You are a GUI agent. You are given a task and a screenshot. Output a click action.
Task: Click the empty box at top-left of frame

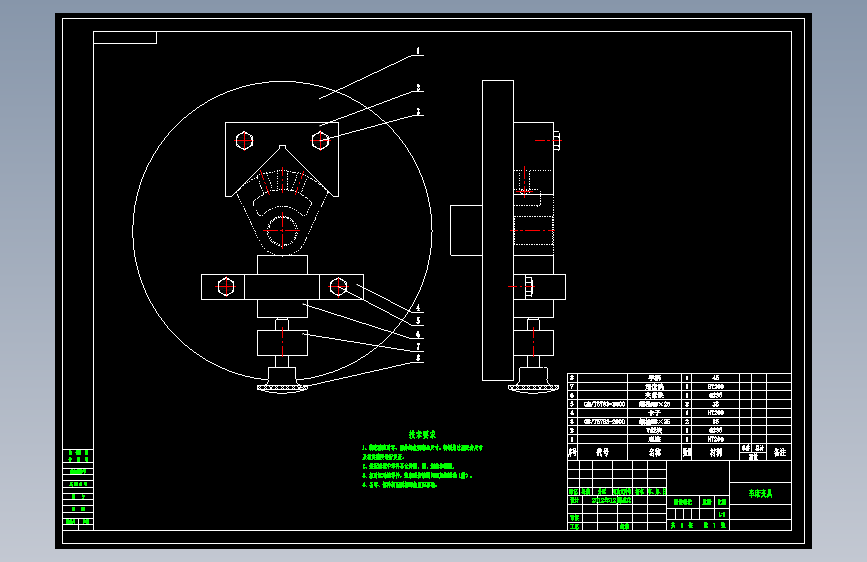[x=125, y=38]
